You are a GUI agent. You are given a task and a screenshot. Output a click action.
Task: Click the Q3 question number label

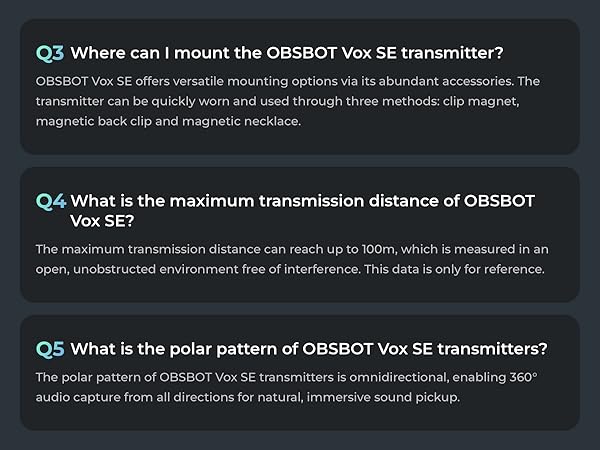(50, 53)
